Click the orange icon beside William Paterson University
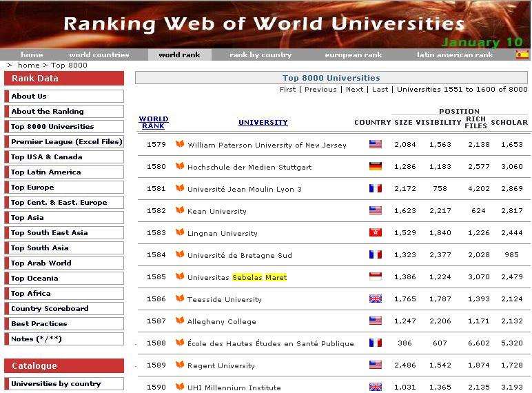The height and width of the screenshot is (393, 532). pyautogui.click(x=180, y=144)
